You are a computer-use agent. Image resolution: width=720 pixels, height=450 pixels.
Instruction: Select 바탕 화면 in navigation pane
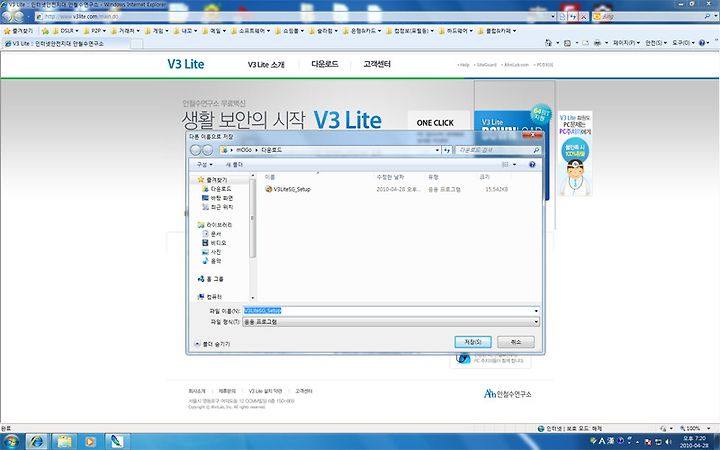218,198
